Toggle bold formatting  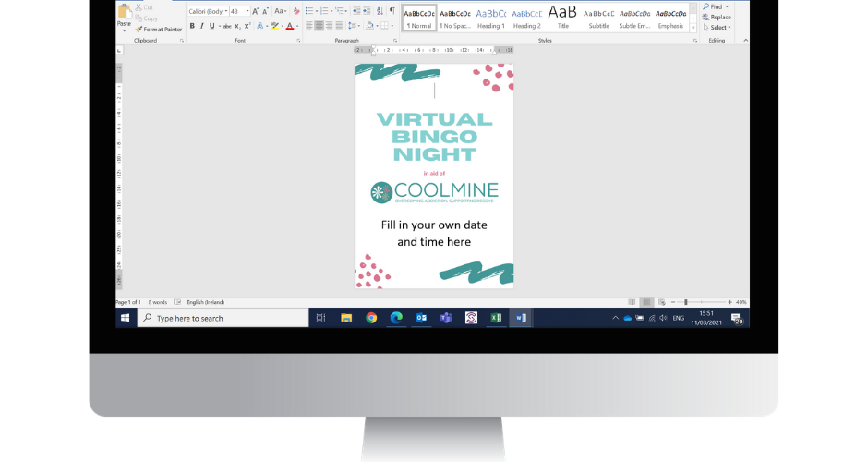coord(192,26)
